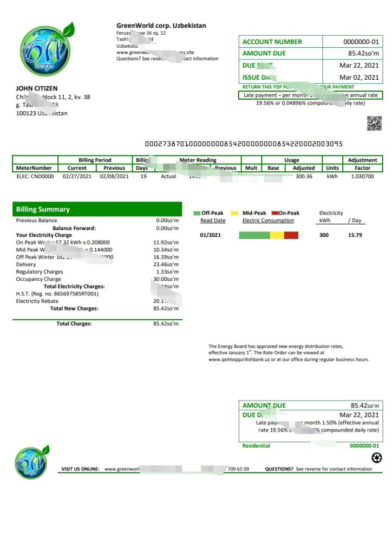Click the 'Delivery' charge line
This screenshot has height=555, width=392.
(97, 264)
